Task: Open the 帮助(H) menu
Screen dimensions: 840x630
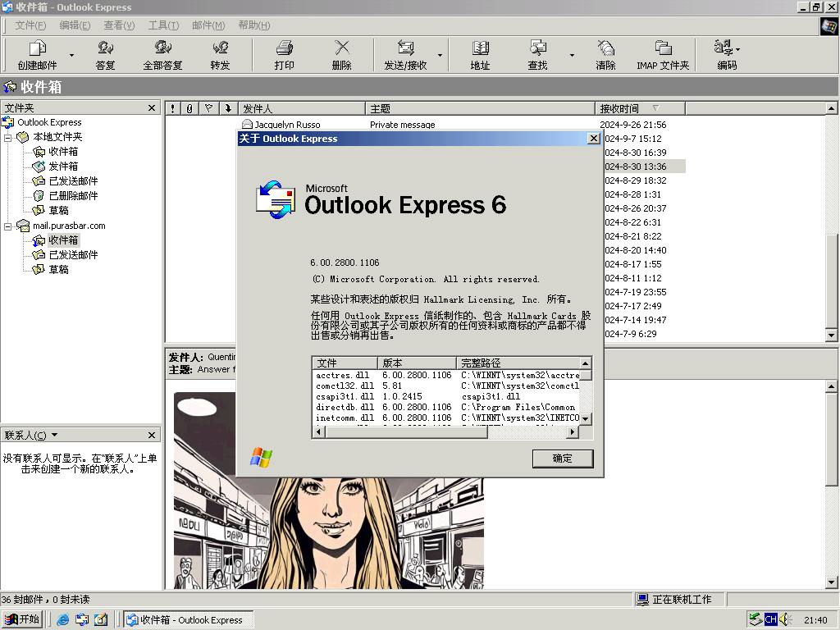Action: point(254,25)
